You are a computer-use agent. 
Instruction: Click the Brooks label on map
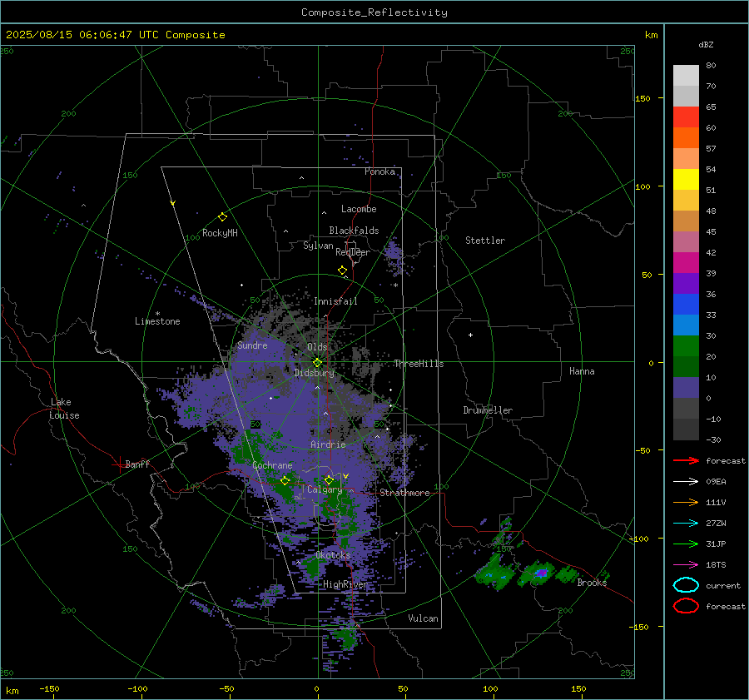(x=592, y=583)
